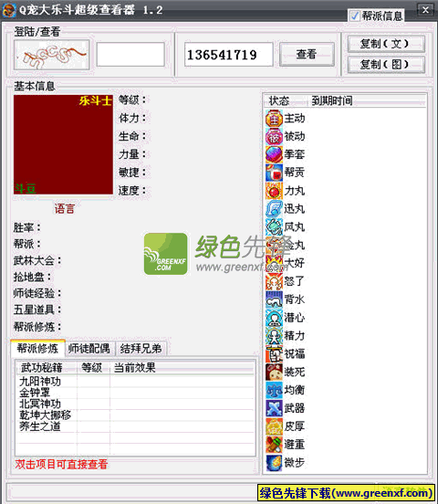Click the 复制(文) button

click(x=386, y=44)
